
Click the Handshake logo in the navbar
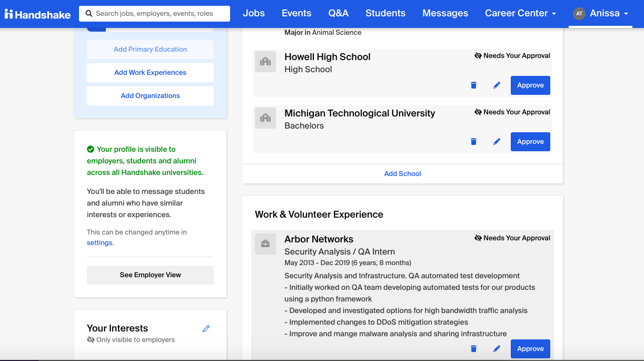(x=37, y=14)
